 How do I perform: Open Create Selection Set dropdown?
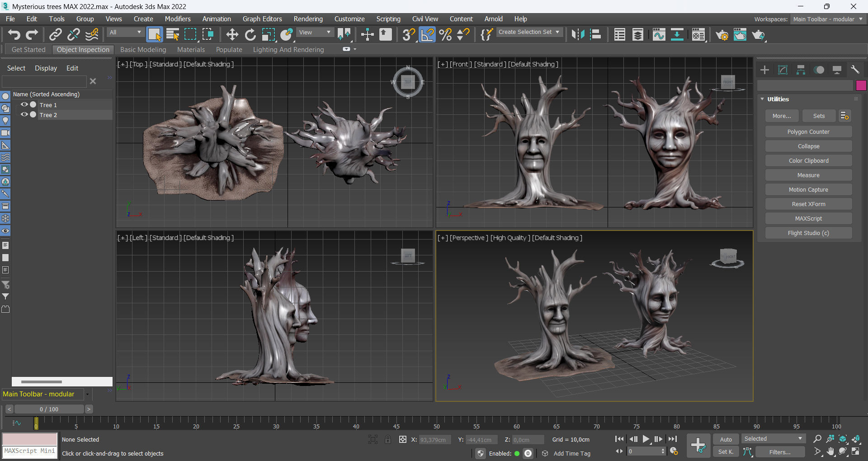(x=529, y=32)
